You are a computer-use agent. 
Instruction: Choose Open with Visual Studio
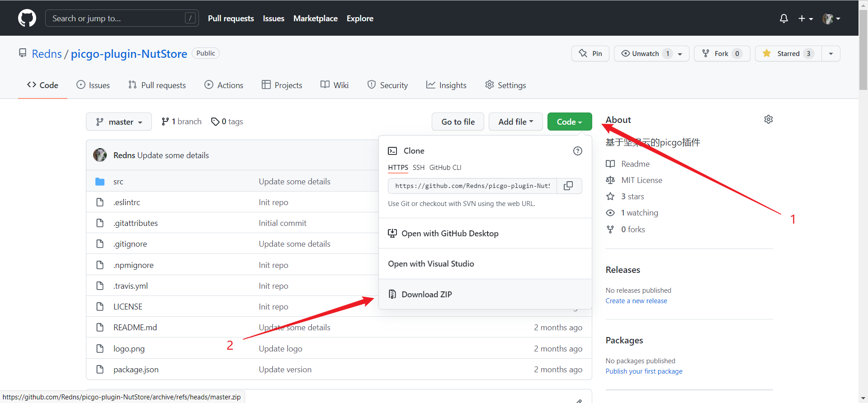pos(485,264)
